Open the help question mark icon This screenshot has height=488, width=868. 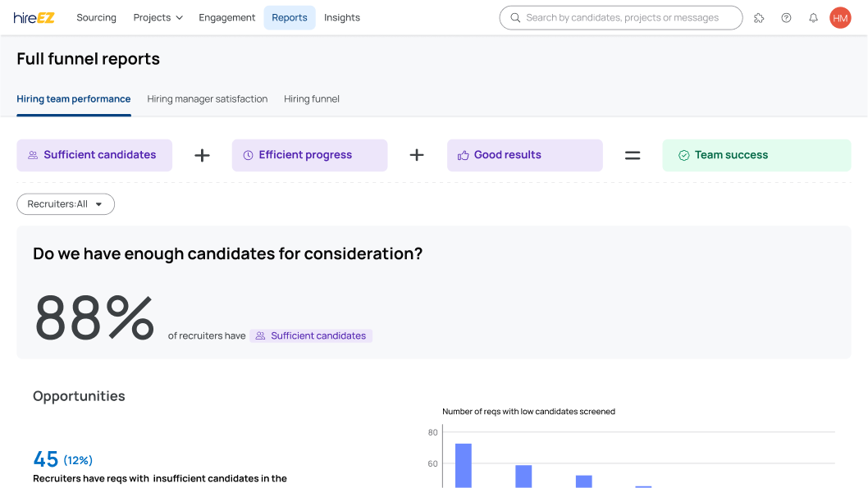tap(786, 17)
